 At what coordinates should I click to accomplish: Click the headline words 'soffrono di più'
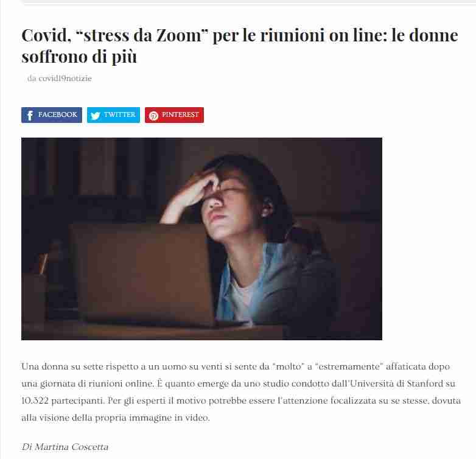(79, 57)
